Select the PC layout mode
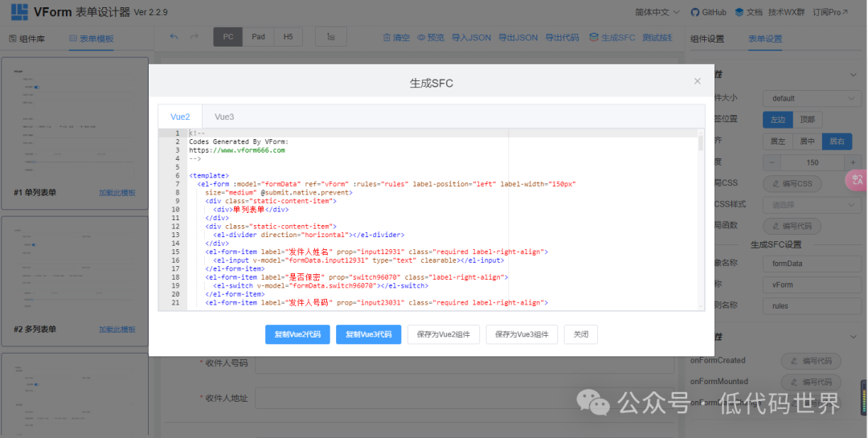Viewport: 868px width, 438px height. (228, 37)
